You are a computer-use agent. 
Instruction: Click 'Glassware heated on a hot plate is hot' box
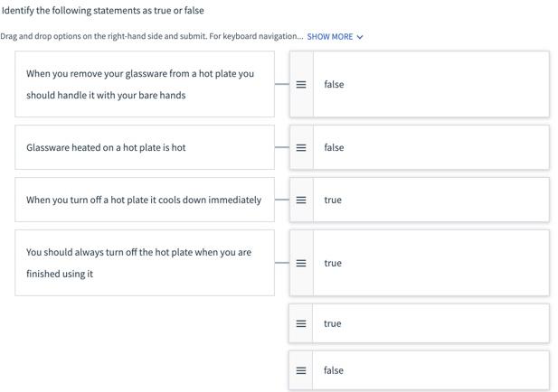point(145,147)
